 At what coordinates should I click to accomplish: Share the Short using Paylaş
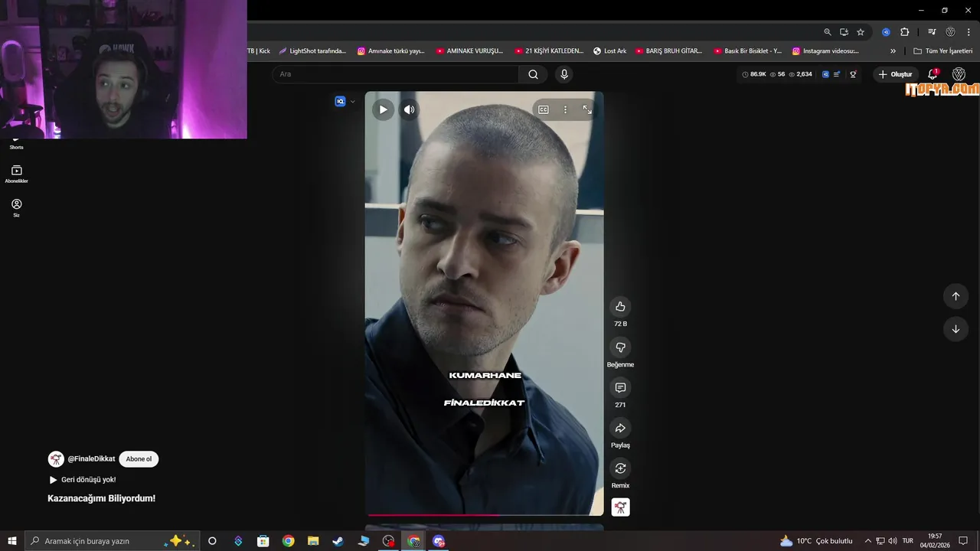(620, 429)
